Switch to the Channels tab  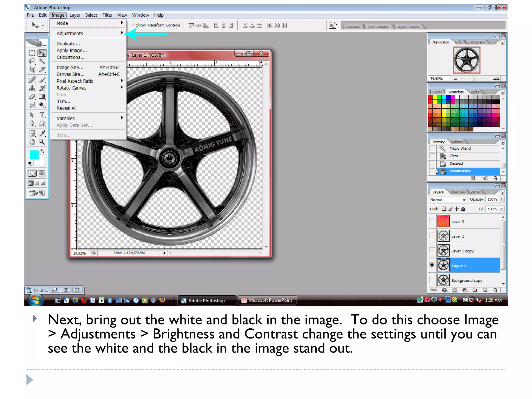(x=457, y=192)
